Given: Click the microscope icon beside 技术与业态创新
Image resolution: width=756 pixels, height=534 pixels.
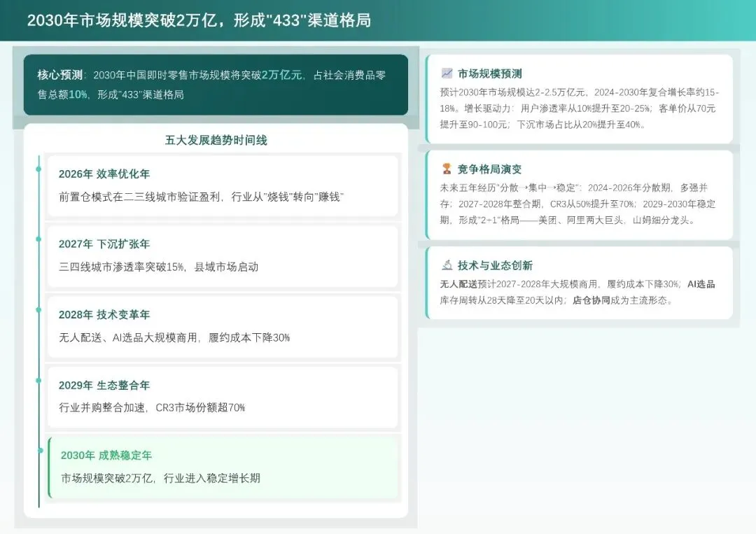Looking at the screenshot, I should point(447,265).
